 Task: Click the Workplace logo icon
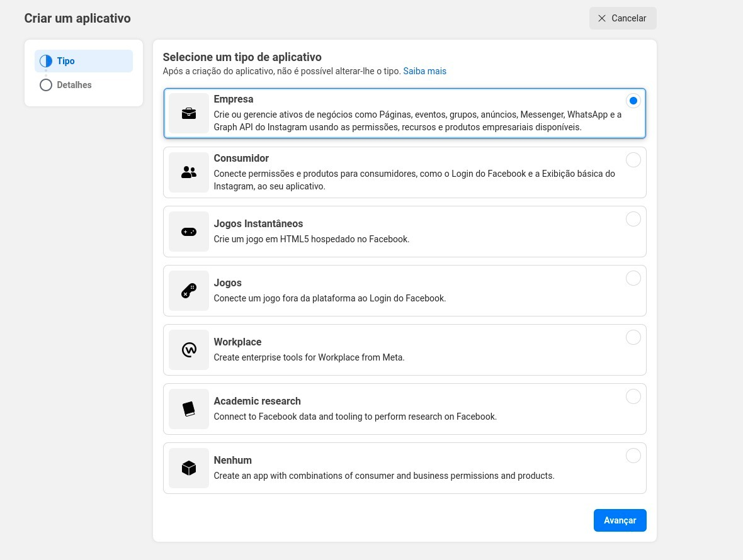tap(189, 350)
